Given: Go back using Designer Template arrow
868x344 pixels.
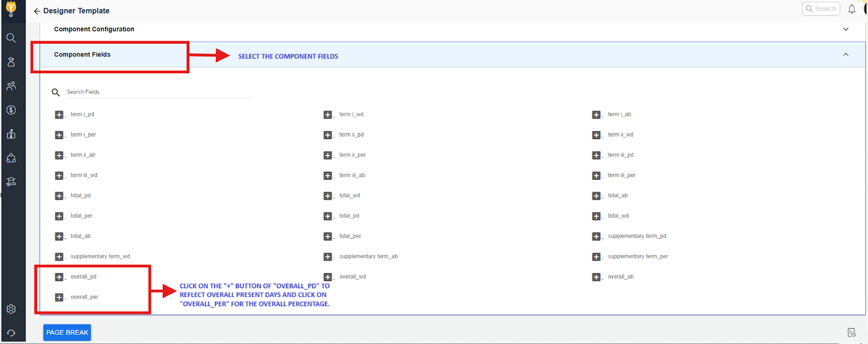Looking at the screenshot, I should click(x=37, y=11).
